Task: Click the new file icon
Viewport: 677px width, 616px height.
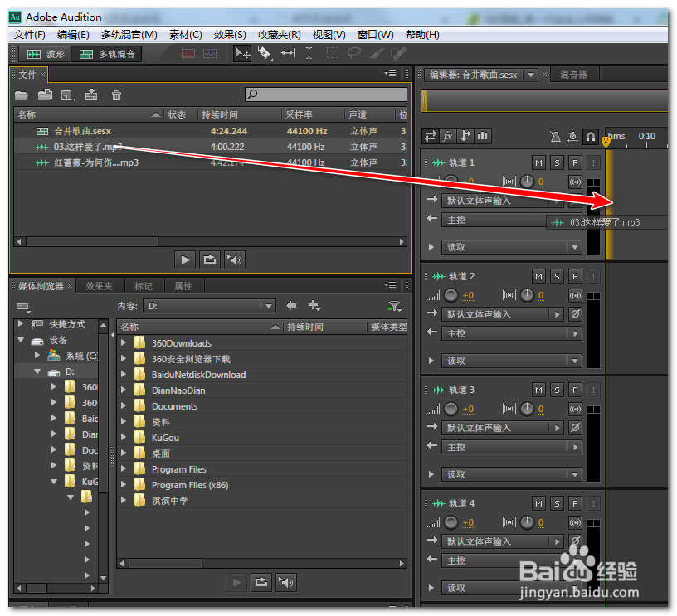Action: pyautogui.click(x=68, y=95)
